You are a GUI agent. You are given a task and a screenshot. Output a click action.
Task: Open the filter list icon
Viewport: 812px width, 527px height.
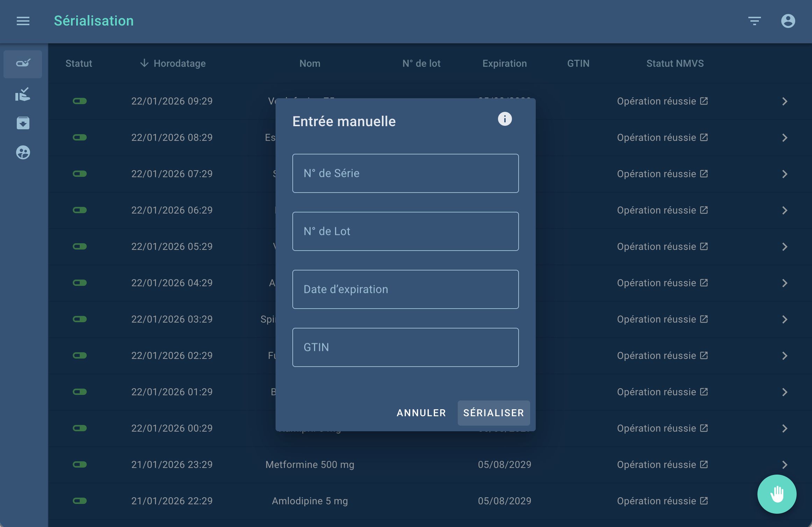754,21
